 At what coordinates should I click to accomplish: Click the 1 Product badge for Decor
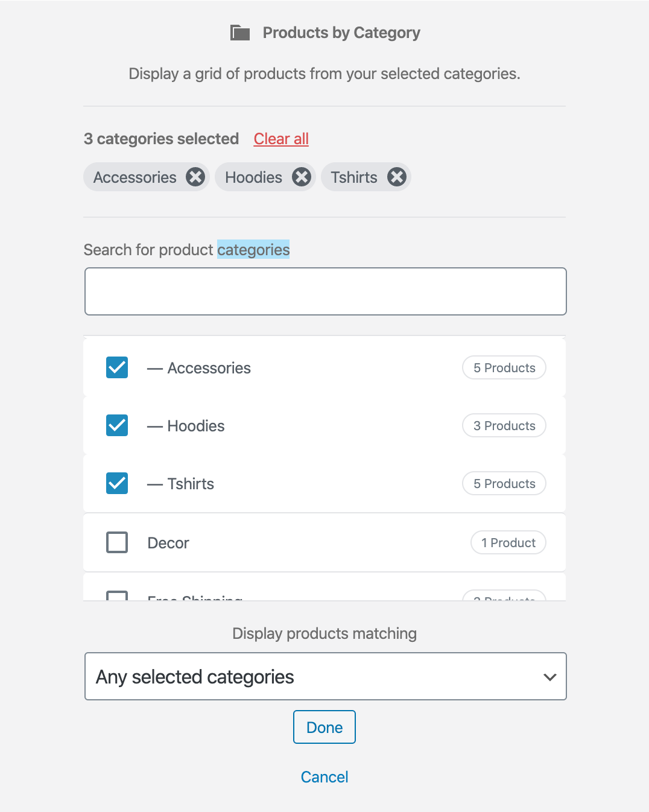click(508, 543)
